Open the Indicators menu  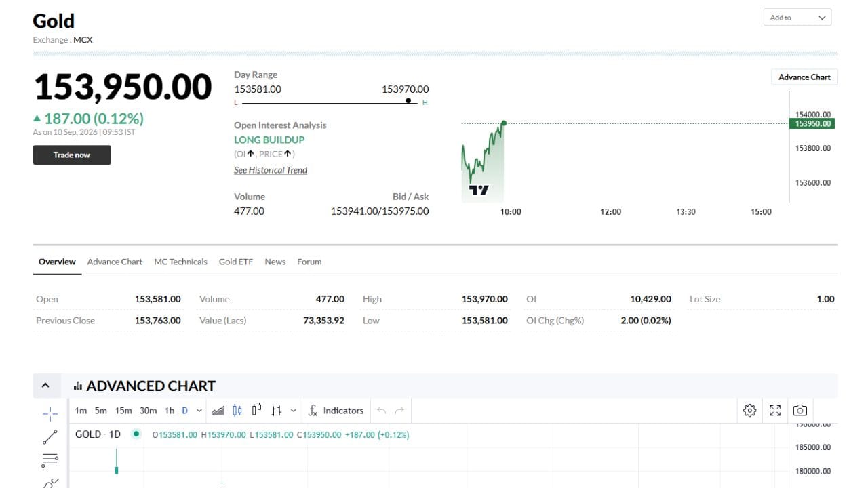pos(336,411)
